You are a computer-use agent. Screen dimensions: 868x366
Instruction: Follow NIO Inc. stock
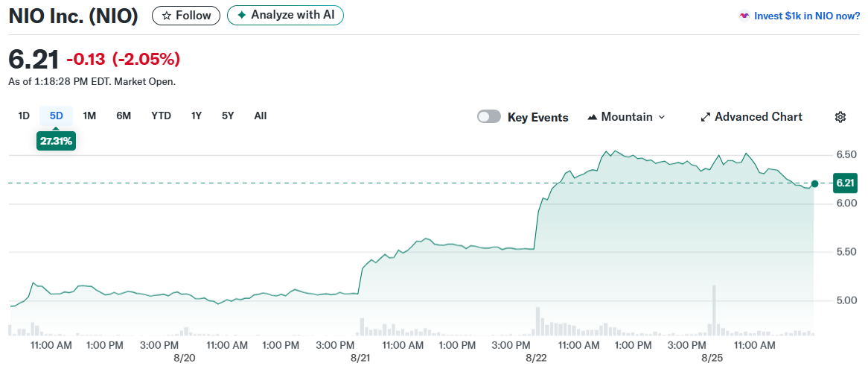(186, 16)
